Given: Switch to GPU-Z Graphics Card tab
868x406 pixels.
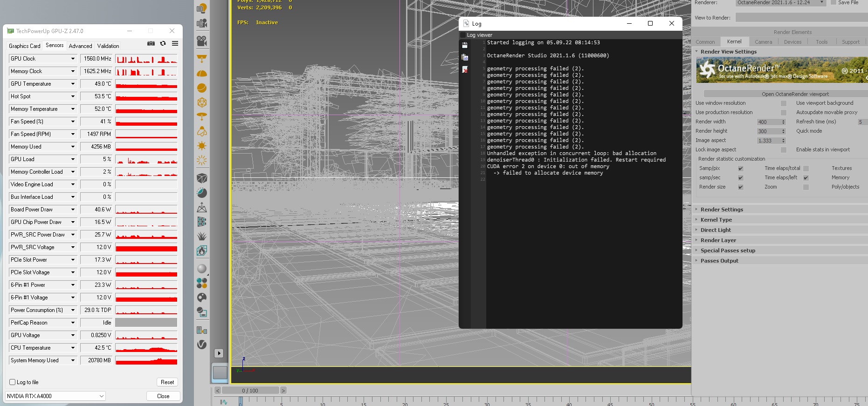Looking at the screenshot, I should click(25, 46).
